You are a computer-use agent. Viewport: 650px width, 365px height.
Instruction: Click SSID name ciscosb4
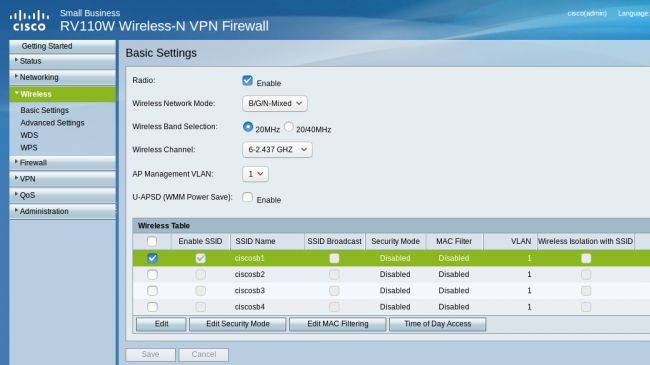click(x=250, y=307)
